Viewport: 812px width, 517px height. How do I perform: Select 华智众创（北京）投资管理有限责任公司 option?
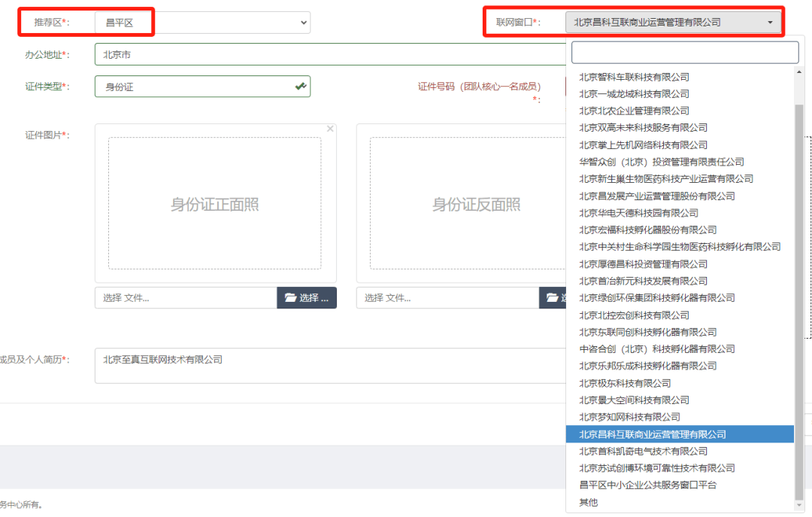(x=680, y=162)
